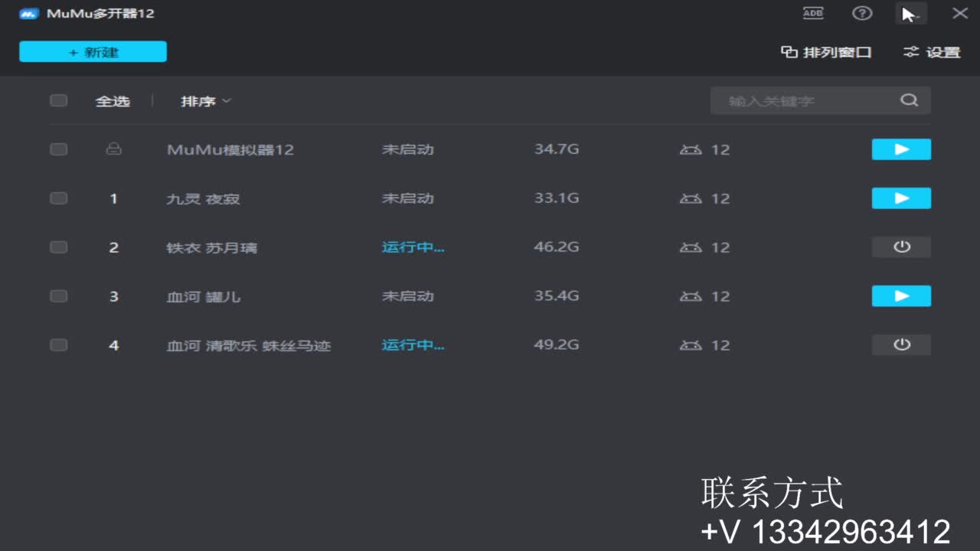
Task: Power off instance 4 血河 清歌乐
Action: tap(901, 345)
